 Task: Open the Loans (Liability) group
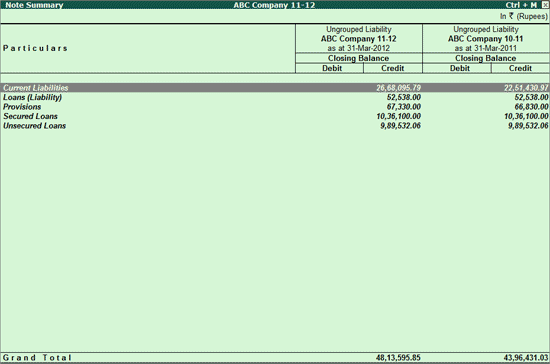(x=32, y=97)
